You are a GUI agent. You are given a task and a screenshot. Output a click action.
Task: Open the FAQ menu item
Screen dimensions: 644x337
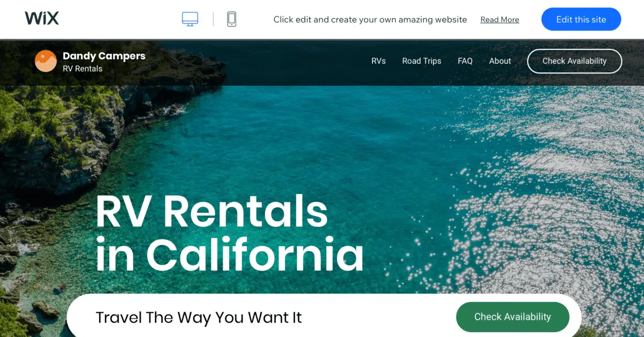(x=465, y=61)
